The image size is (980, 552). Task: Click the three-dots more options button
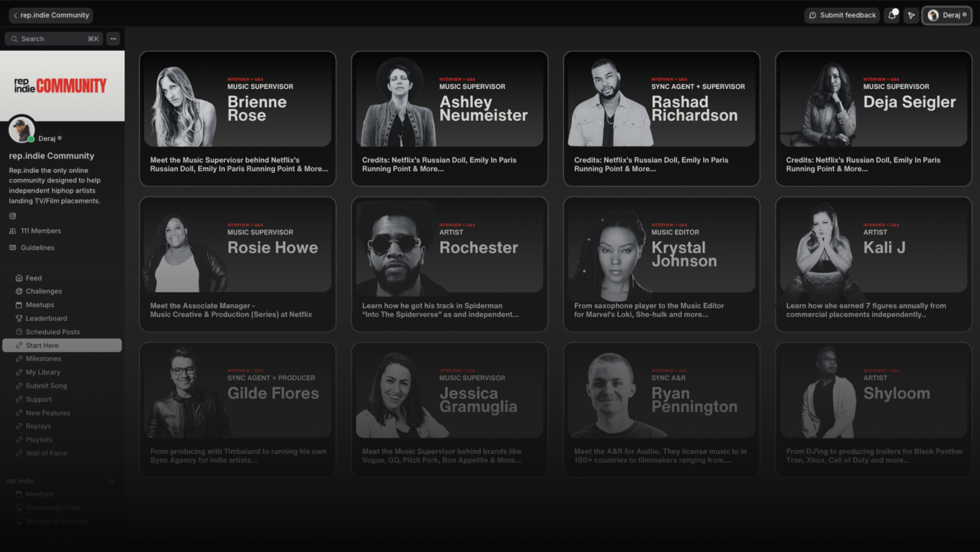click(113, 39)
